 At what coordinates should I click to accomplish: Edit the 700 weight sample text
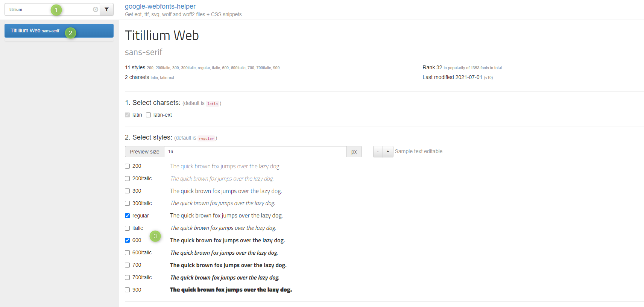coord(228,265)
